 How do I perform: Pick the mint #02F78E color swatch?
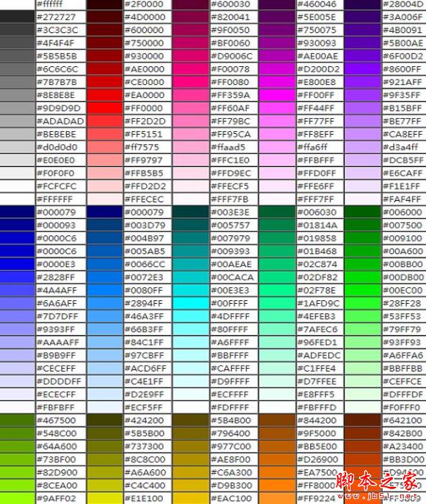[276, 290]
